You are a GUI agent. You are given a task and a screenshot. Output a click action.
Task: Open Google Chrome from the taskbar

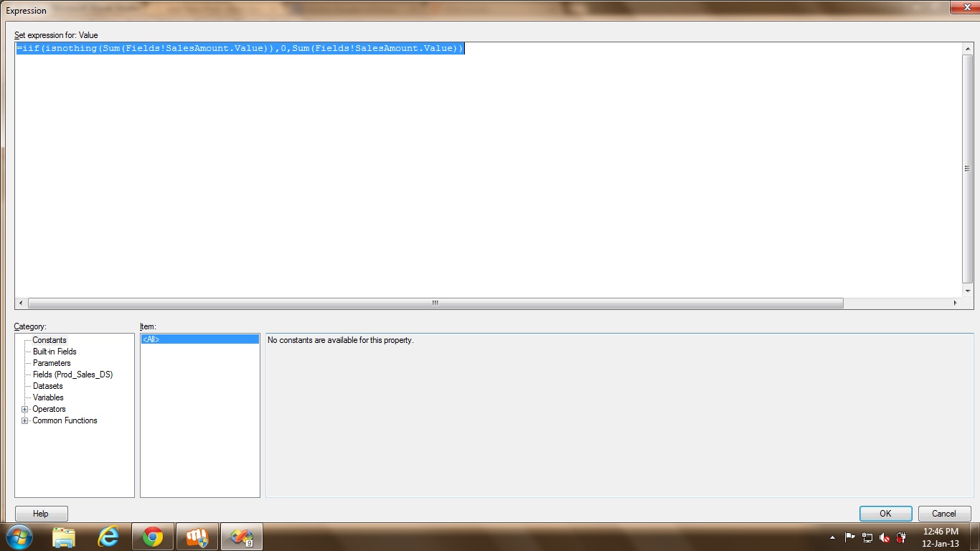152,537
